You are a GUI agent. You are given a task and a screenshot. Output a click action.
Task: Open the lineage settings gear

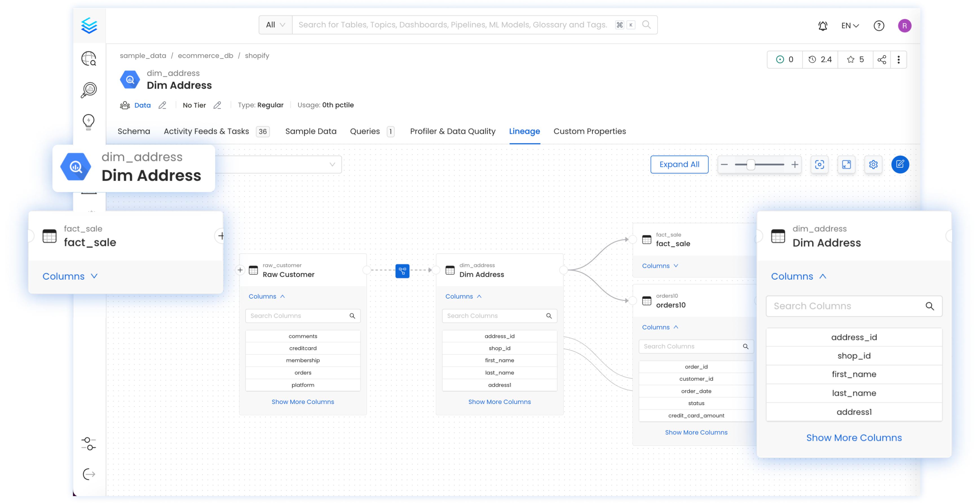tap(873, 164)
